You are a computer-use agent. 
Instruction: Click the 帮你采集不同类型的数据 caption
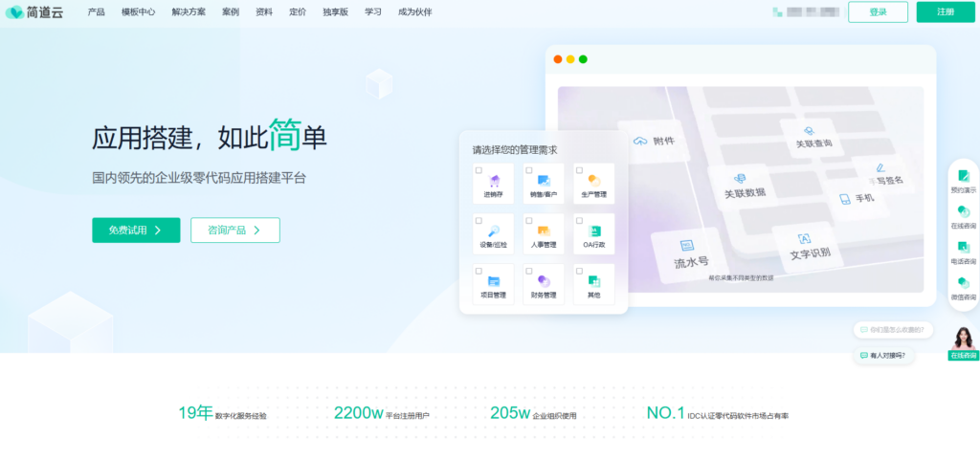[x=741, y=278]
